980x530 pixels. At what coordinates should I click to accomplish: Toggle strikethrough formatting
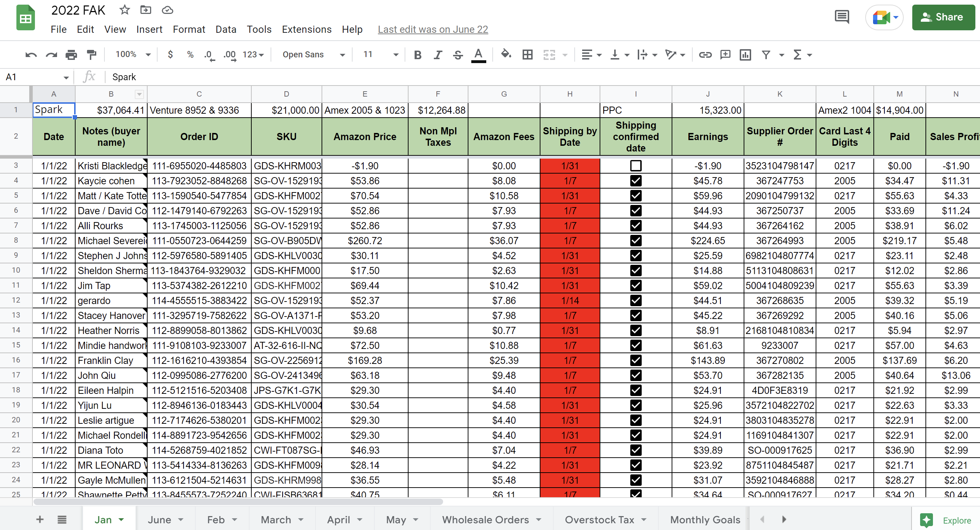[458, 55]
